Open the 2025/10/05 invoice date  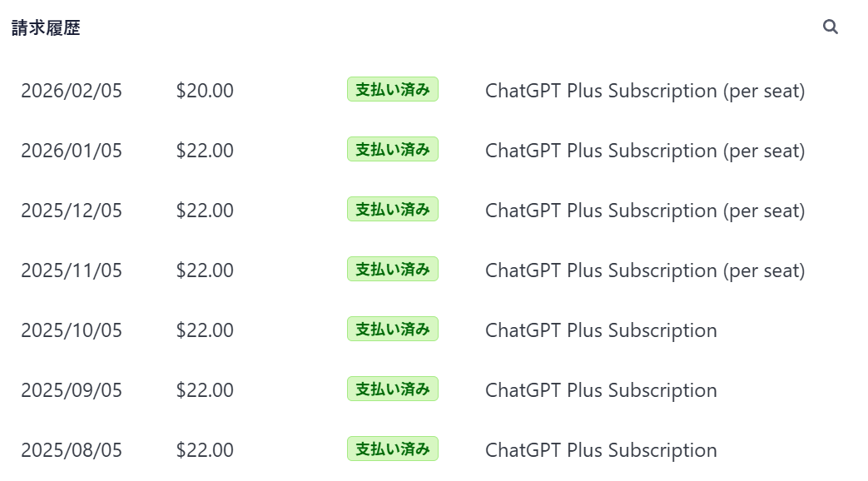pos(72,330)
